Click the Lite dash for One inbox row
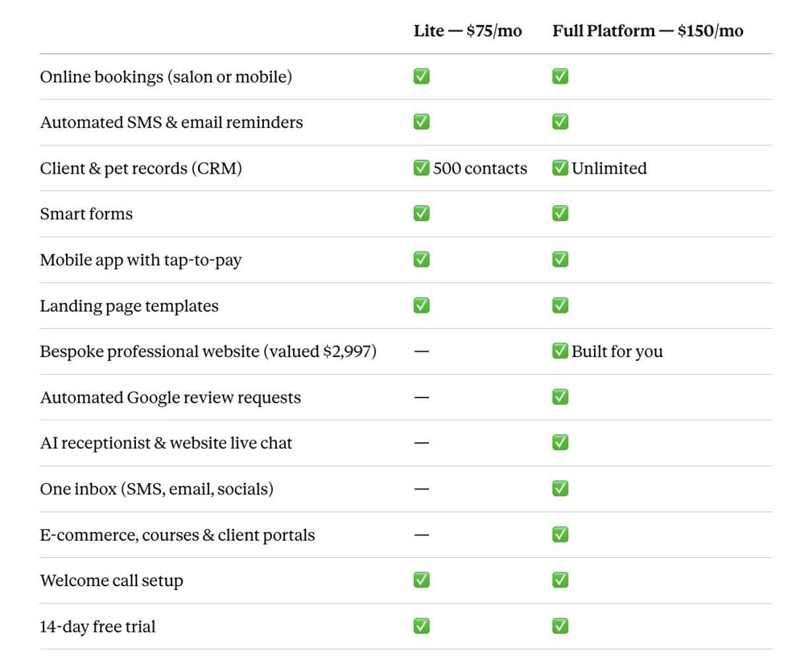Screen dimensions: 792x672 422,489
